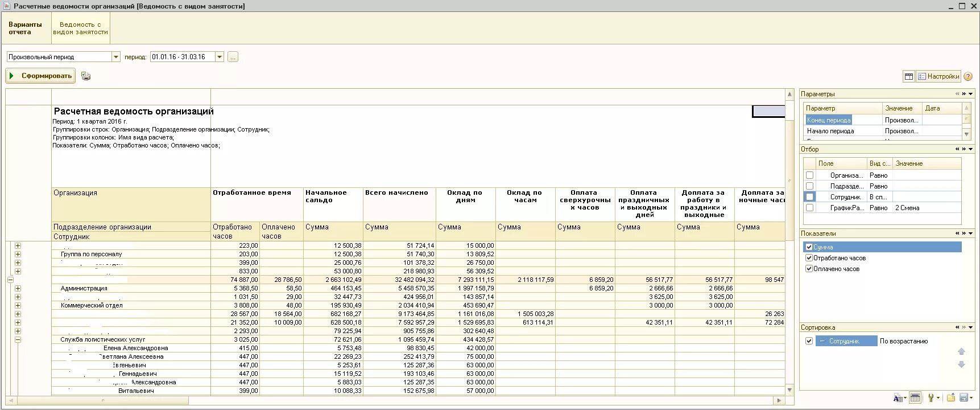Move the sorting field up with the up arrow
Screen dimensions: 980x410
point(962,351)
